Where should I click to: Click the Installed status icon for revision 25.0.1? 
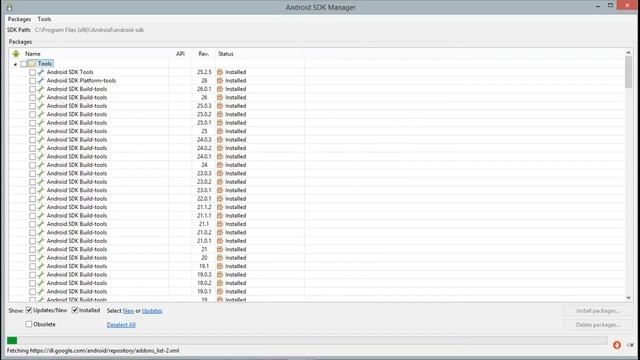[220, 123]
